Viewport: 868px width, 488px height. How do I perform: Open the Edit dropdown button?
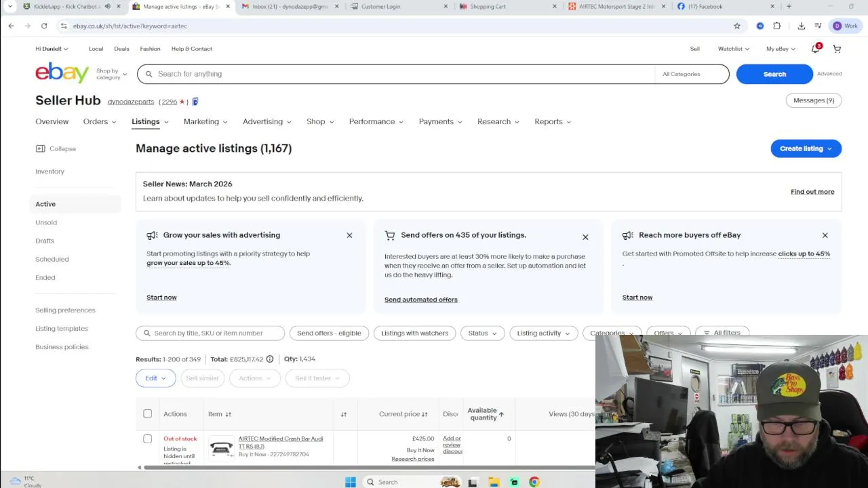(x=155, y=378)
